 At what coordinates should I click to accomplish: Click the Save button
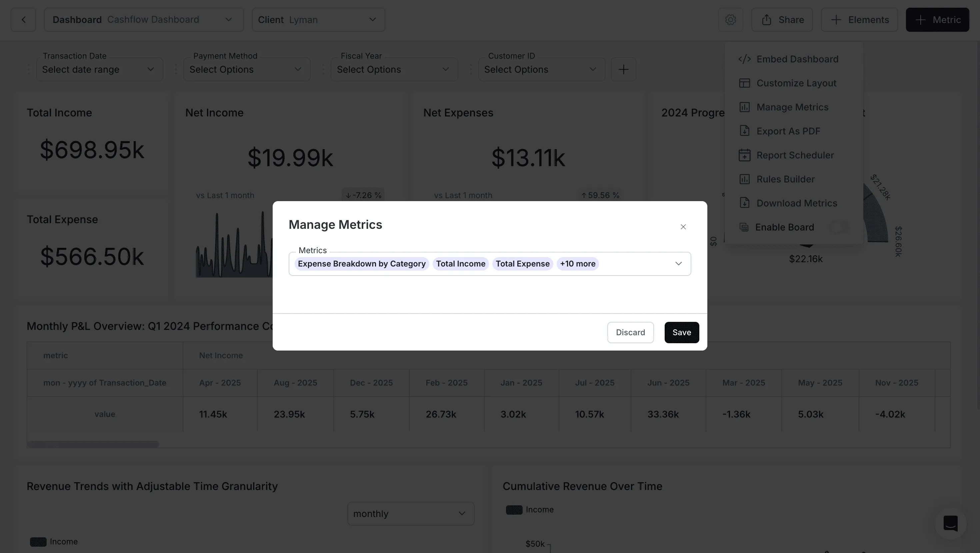(682, 332)
